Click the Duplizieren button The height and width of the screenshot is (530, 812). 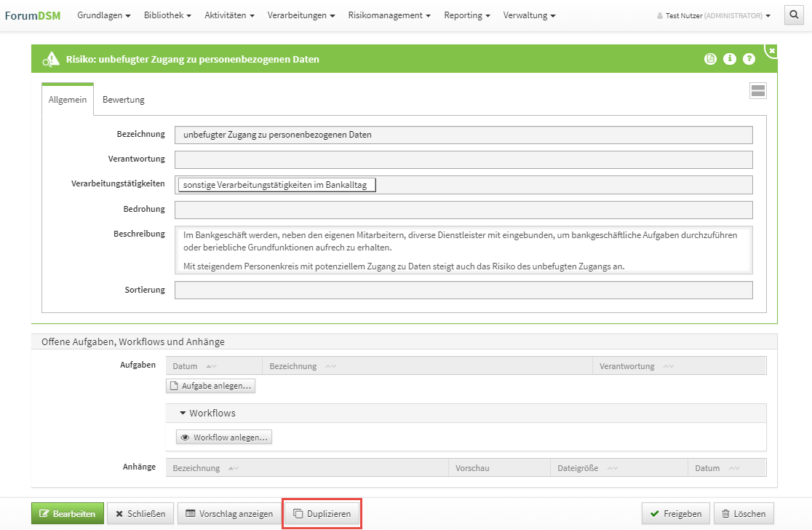point(322,514)
